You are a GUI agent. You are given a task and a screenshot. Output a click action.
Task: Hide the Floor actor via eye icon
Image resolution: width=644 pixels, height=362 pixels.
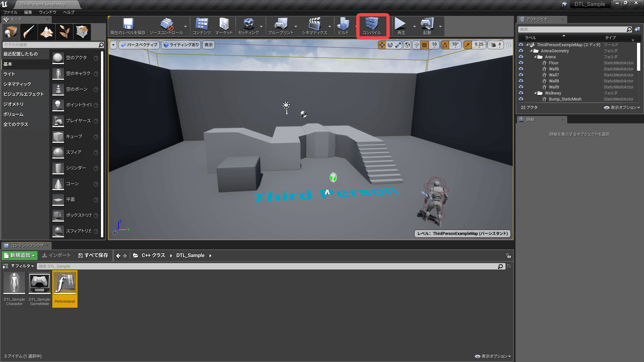tap(521, 63)
